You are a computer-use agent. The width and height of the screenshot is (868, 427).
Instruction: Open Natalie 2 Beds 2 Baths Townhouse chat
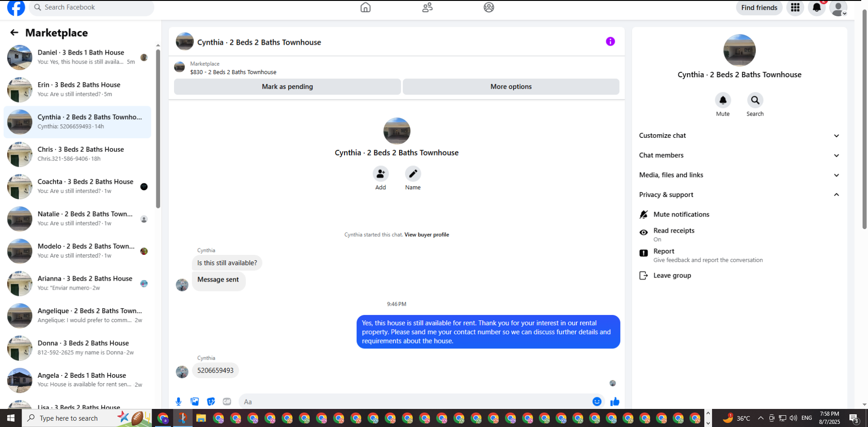coord(77,219)
